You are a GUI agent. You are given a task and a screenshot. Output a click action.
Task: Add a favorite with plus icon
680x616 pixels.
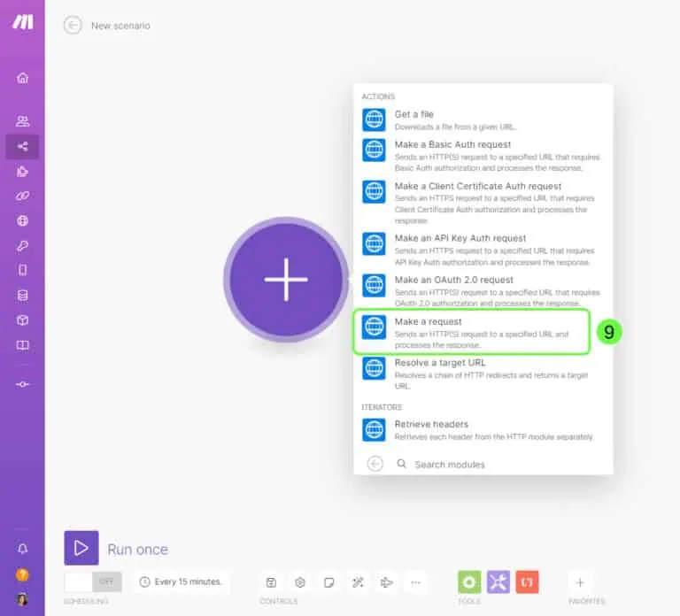pos(580,582)
